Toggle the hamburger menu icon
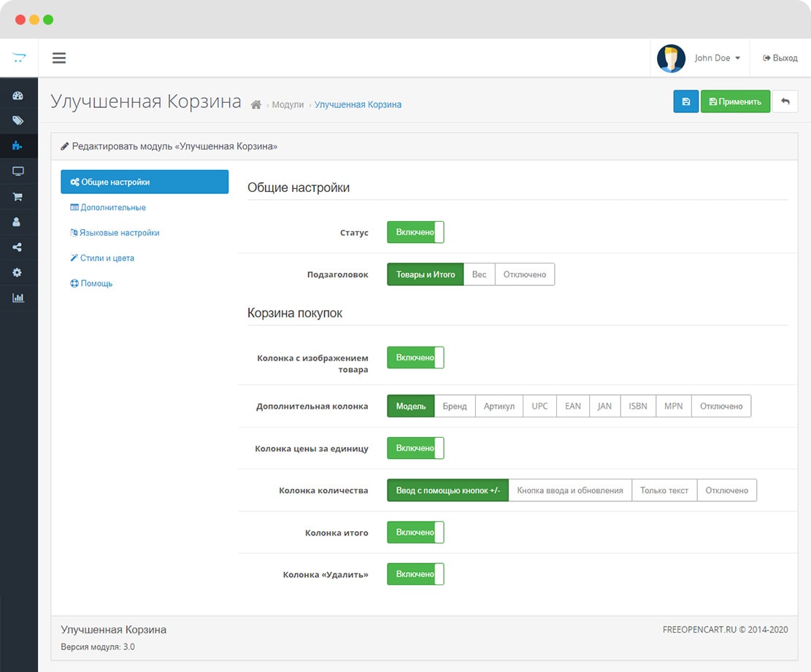The width and height of the screenshot is (811, 672). pyautogui.click(x=59, y=58)
